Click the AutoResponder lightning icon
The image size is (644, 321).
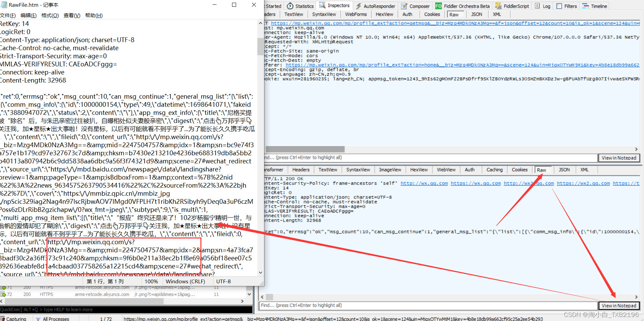[359, 6]
